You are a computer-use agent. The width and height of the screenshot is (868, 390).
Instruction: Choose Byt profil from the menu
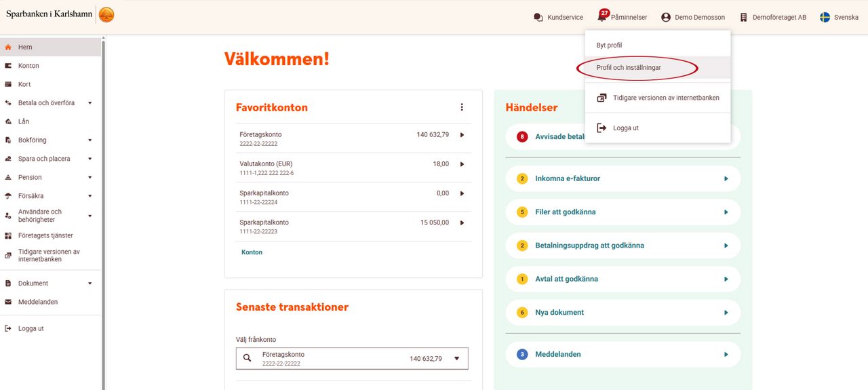[x=609, y=45]
